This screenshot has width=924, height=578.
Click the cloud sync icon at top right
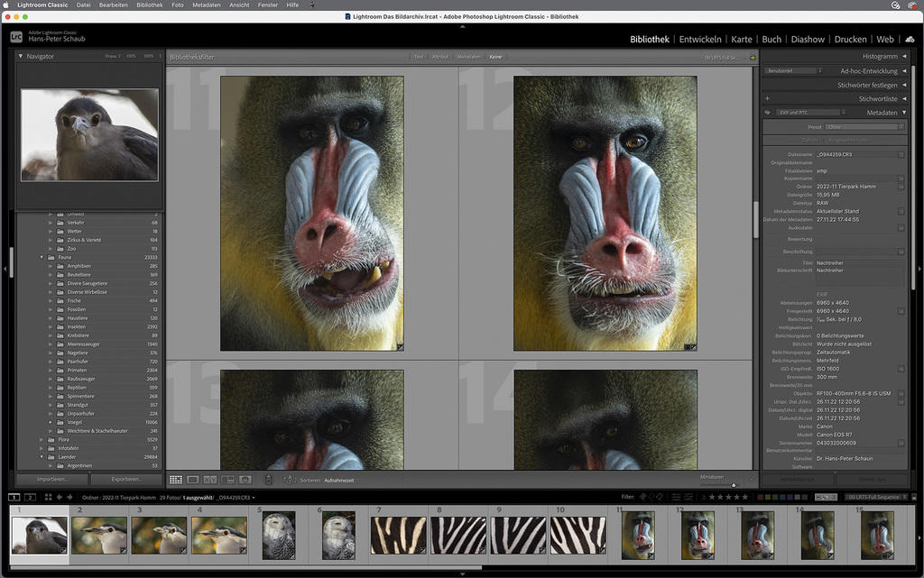pos(910,40)
